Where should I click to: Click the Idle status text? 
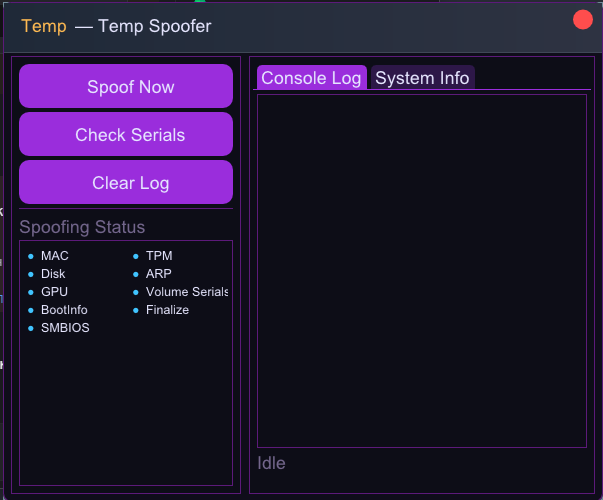[272, 463]
